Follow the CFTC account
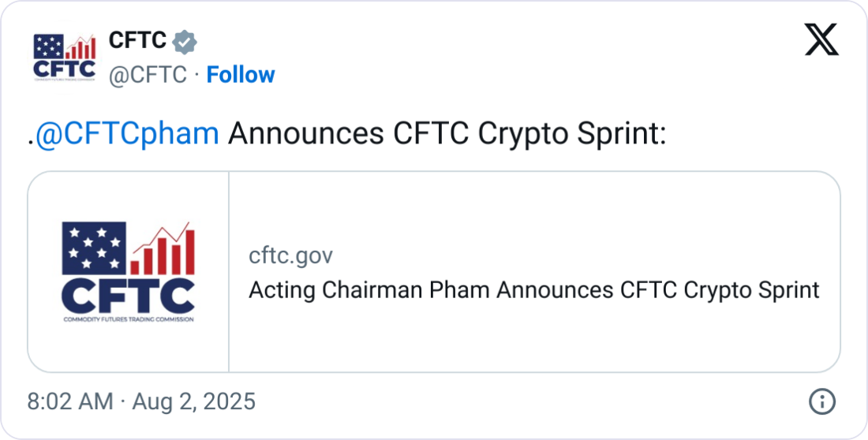The height and width of the screenshot is (440, 868). pos(241,75)
